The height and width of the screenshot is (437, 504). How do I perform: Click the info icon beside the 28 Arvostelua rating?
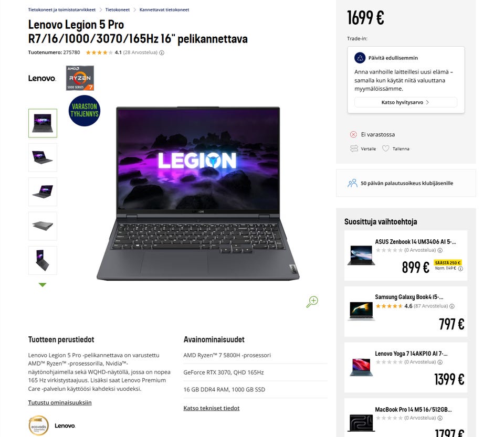tap(162, 52)
